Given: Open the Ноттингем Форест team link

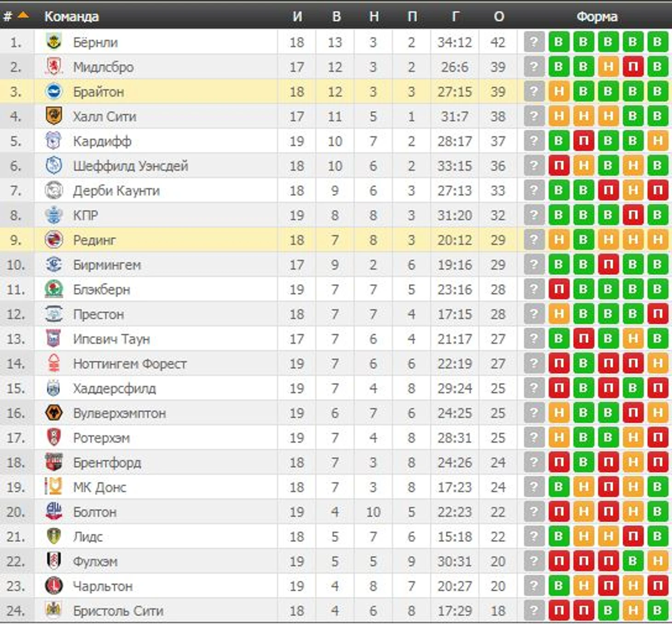Looking at the screenshot, I should tap(130, 364).
